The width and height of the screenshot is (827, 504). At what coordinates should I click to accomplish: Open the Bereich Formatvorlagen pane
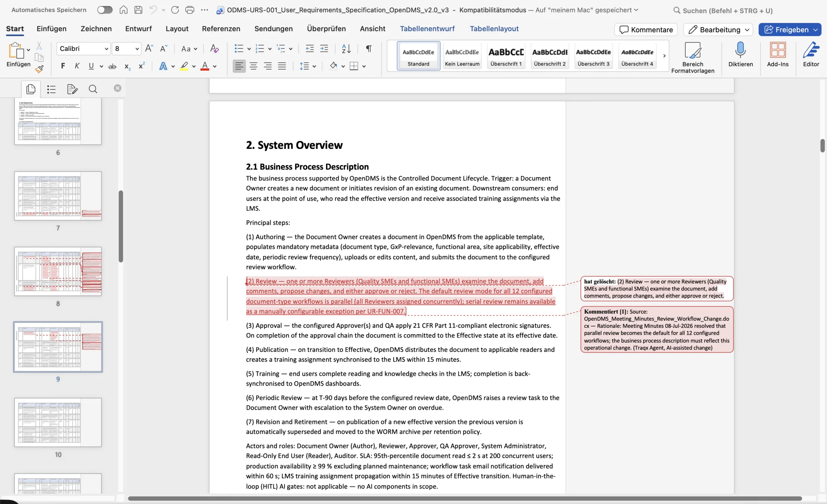(693, 58)
